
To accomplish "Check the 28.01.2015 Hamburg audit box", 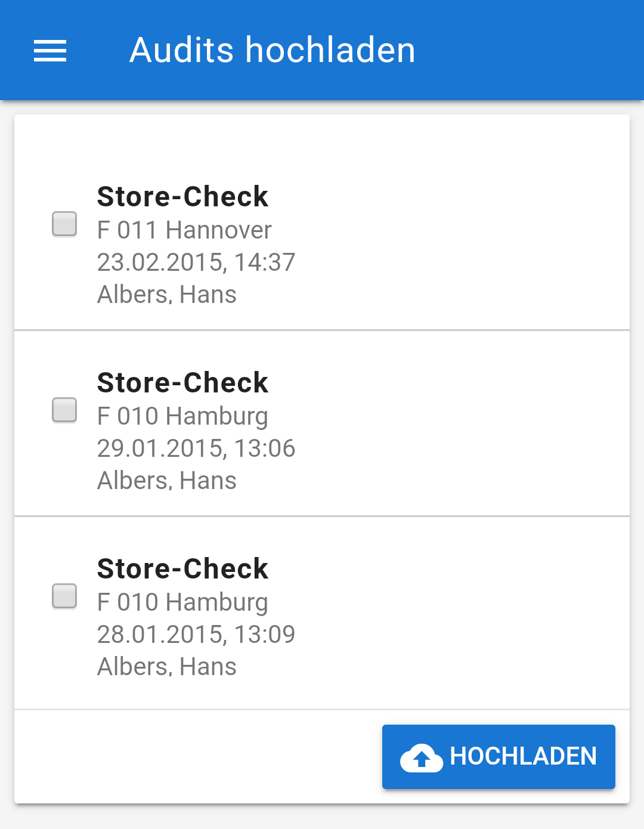I will point(64,596).
